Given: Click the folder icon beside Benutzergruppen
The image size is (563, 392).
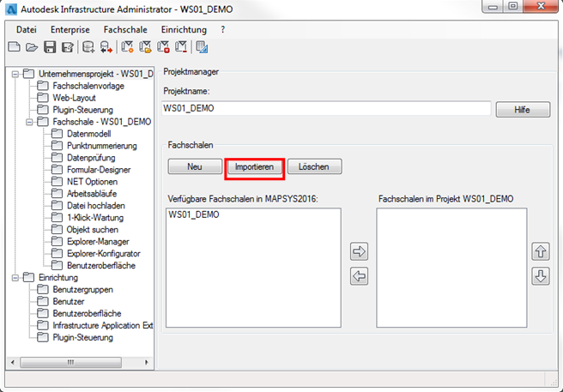Looking at the screenshot, I should point(43,289).
